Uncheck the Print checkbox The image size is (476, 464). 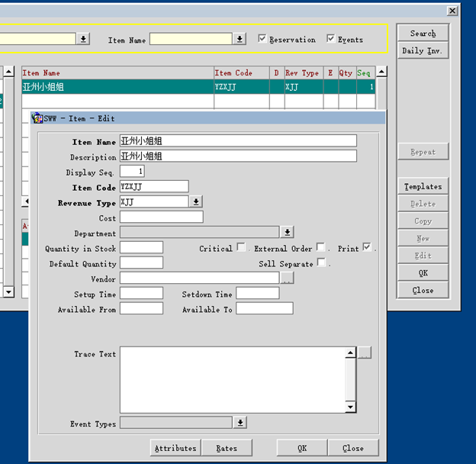point(367,246)
